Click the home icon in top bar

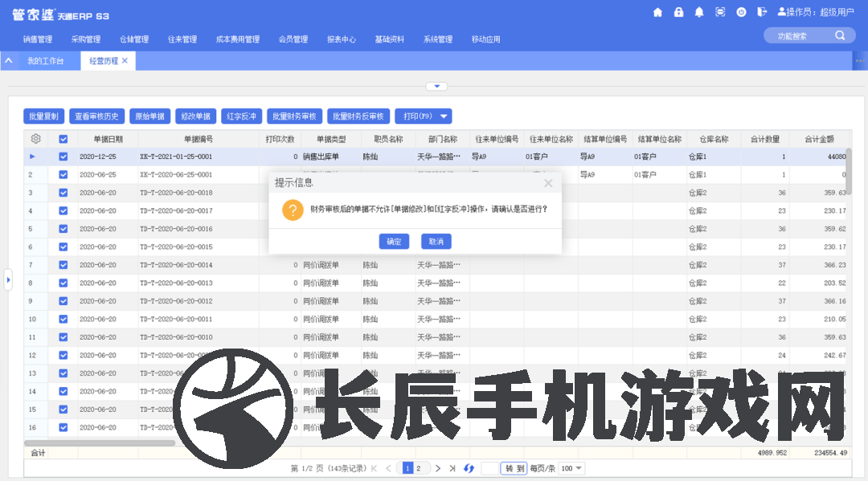(657, 12)
